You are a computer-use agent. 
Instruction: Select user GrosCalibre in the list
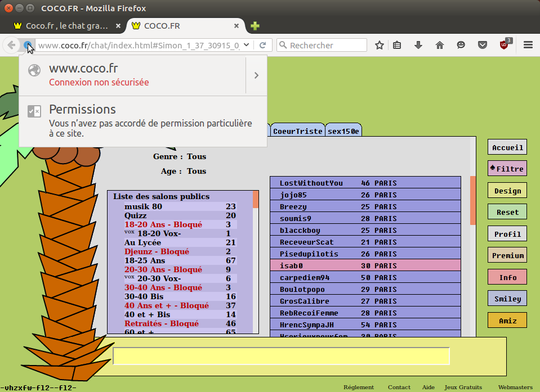(365, 301)
